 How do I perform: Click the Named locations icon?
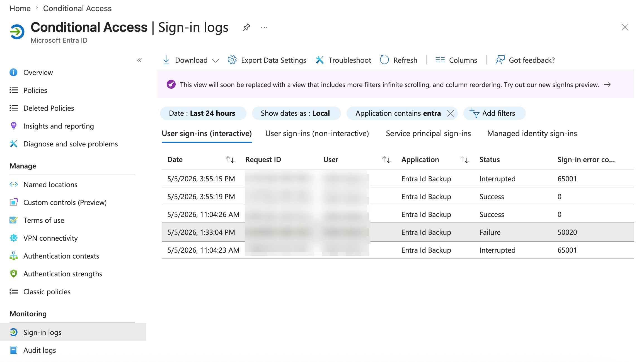[x=14, y=184]
